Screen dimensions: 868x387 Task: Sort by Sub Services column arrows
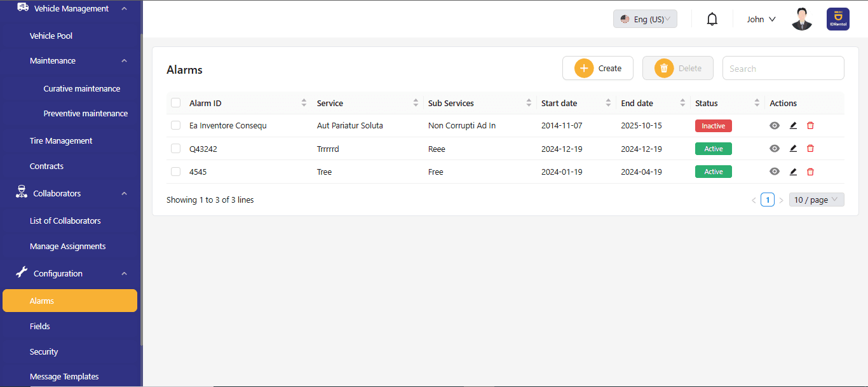529,103
